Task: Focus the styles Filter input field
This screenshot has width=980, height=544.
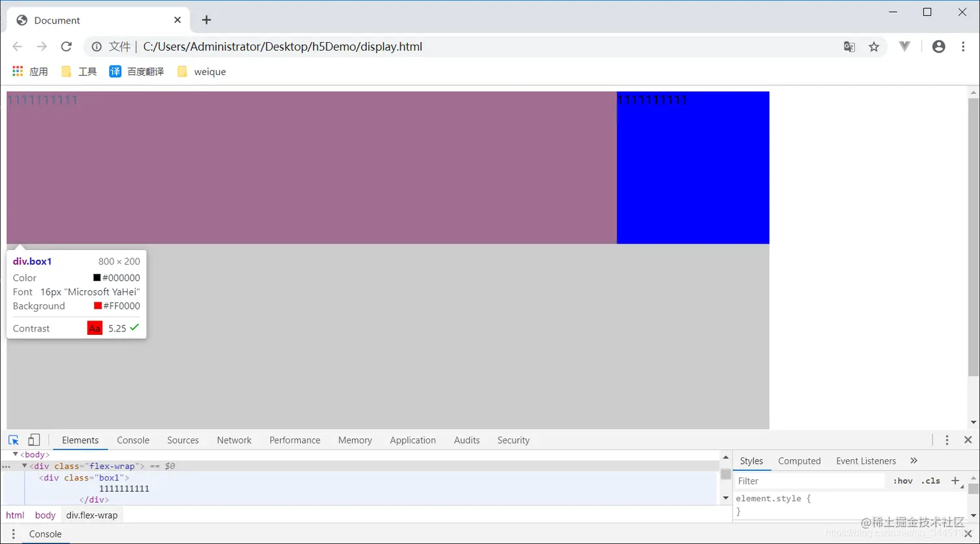Action: tap(810, 481)
